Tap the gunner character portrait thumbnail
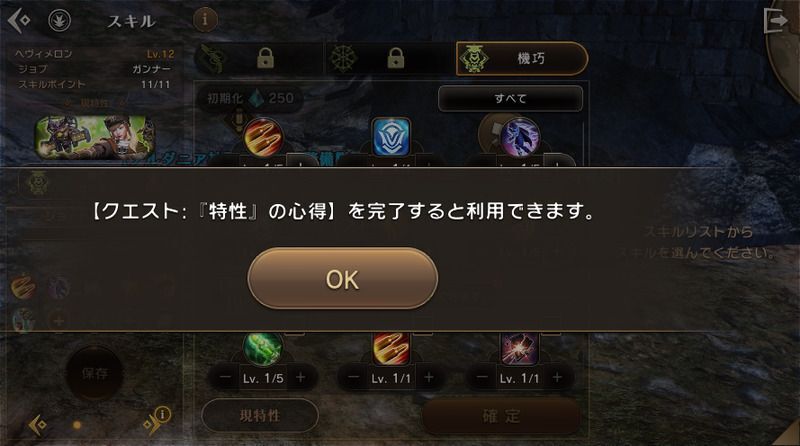The image size is (800, 446). point(93,136)
